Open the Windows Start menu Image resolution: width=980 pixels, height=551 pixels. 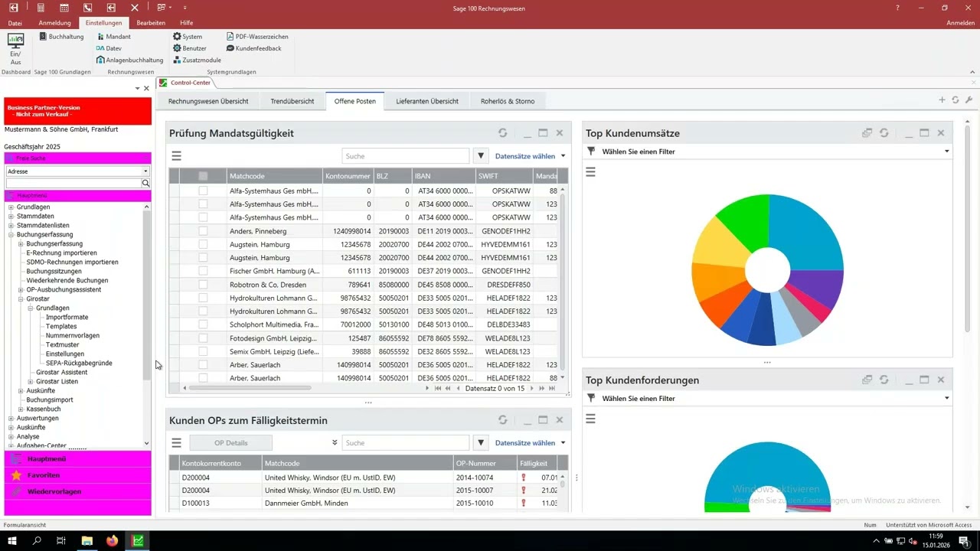click(x=12, y=541)
